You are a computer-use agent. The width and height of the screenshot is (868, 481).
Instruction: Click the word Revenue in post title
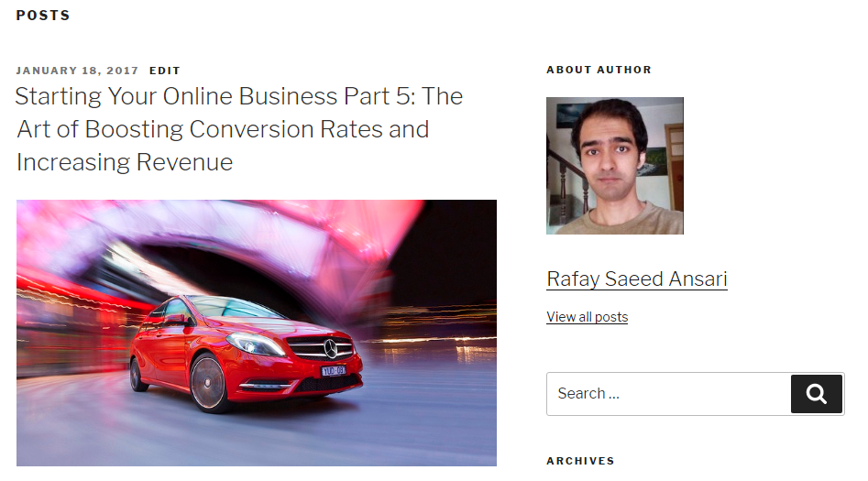[184, 162]
